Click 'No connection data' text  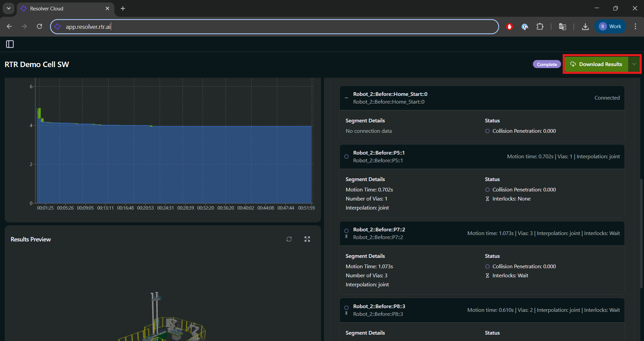click(x=369, y=131)
